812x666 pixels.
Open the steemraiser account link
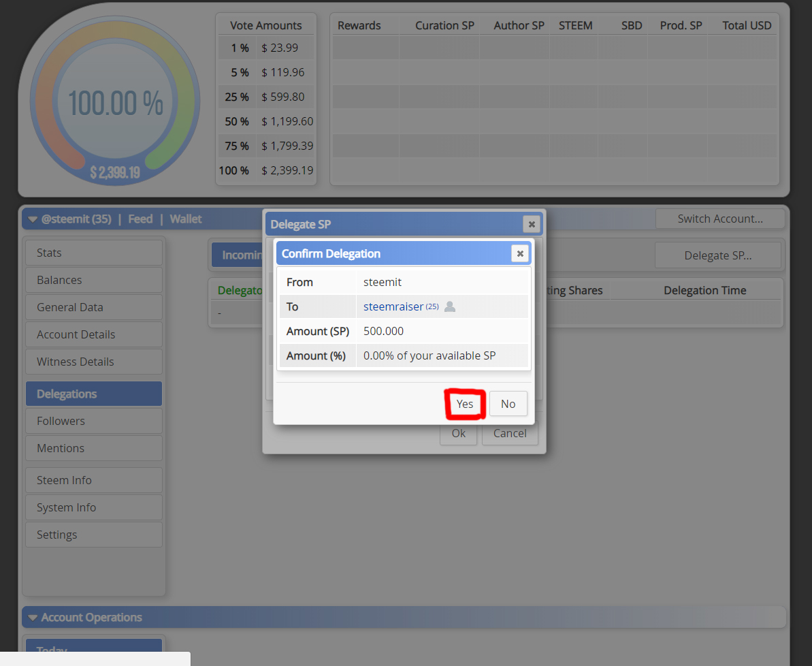click(393, 307)
